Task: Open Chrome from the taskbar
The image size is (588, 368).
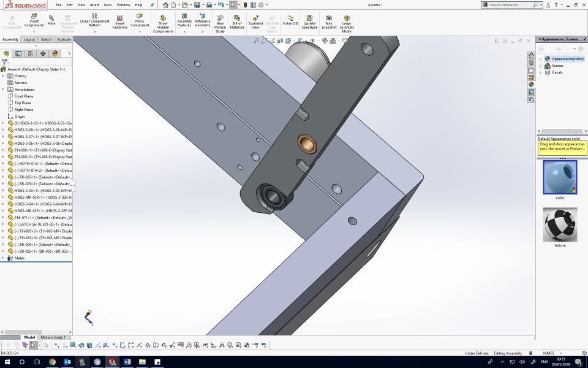Action: 52,362
